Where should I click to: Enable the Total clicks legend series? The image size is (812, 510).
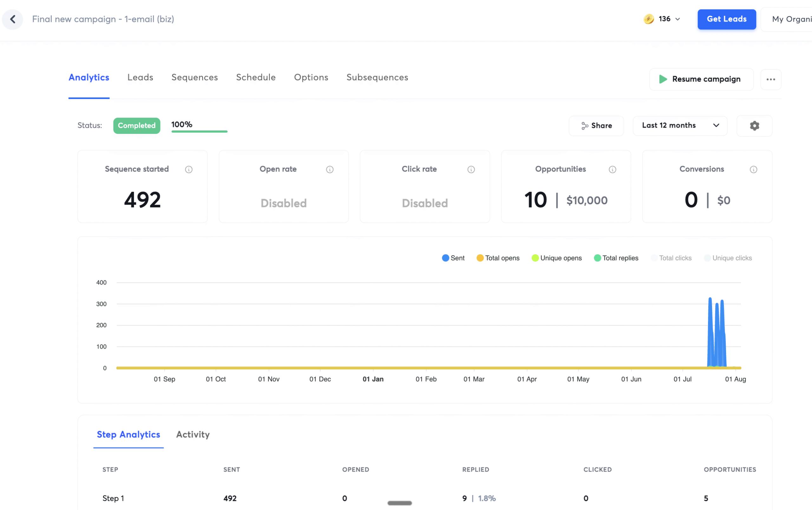(x=671, y=258)
